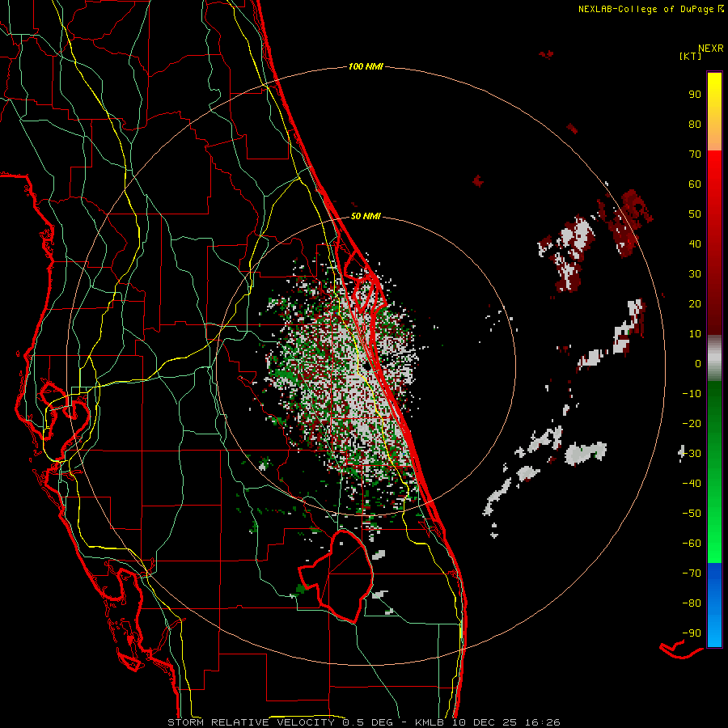Pick the gray zero-velocity scale segment
Viewport: 728px width, 728px height.
tap(714, 358)
